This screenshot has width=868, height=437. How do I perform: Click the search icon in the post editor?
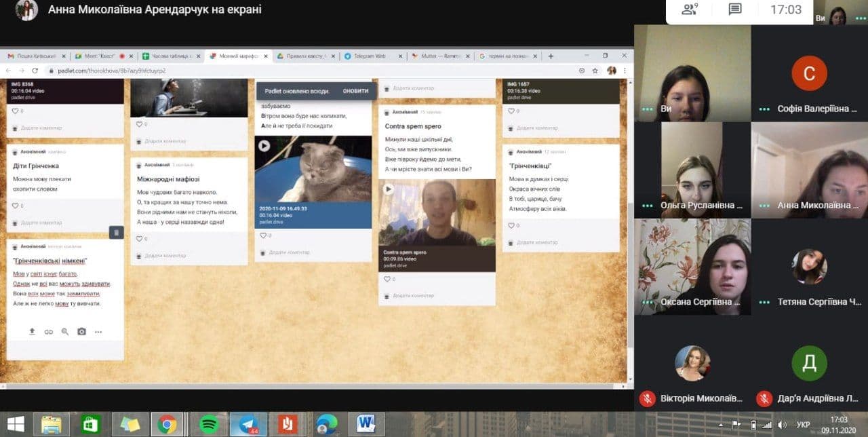point(65,332)
